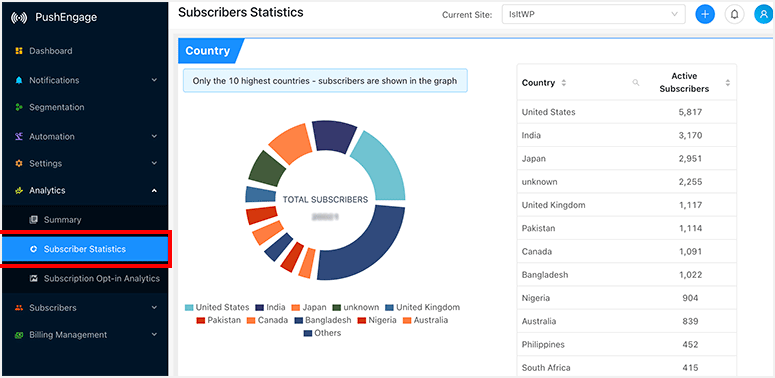Open Dashboard from the sidebar
775x378 pixels.
(x=50, y=51)
